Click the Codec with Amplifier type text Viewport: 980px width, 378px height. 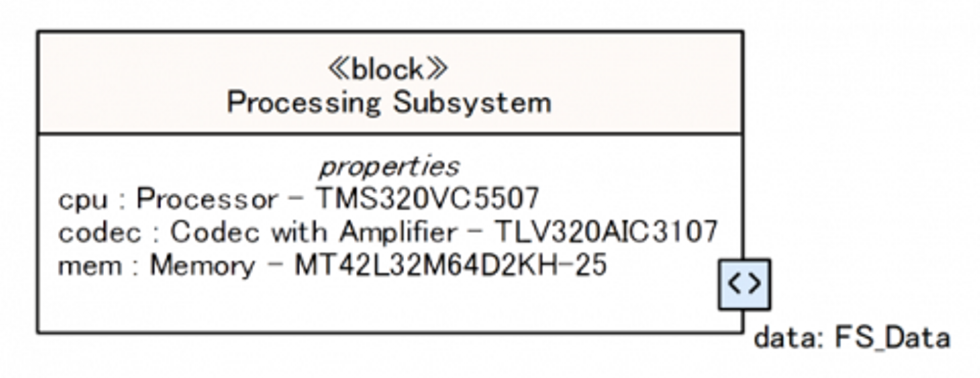[313, 232]
